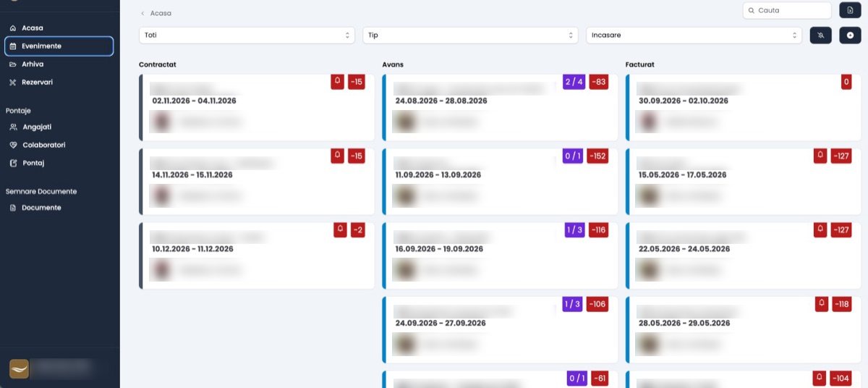The height and width of the screenshot is (388, 868).
Task: Open the Toti filter dropdown
Action: coord(247,35)
